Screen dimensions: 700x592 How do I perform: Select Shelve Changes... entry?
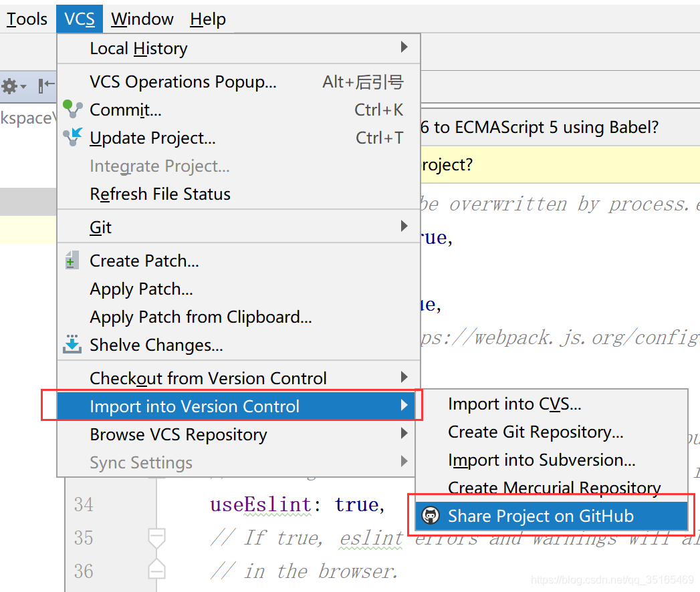click(239, 345)
